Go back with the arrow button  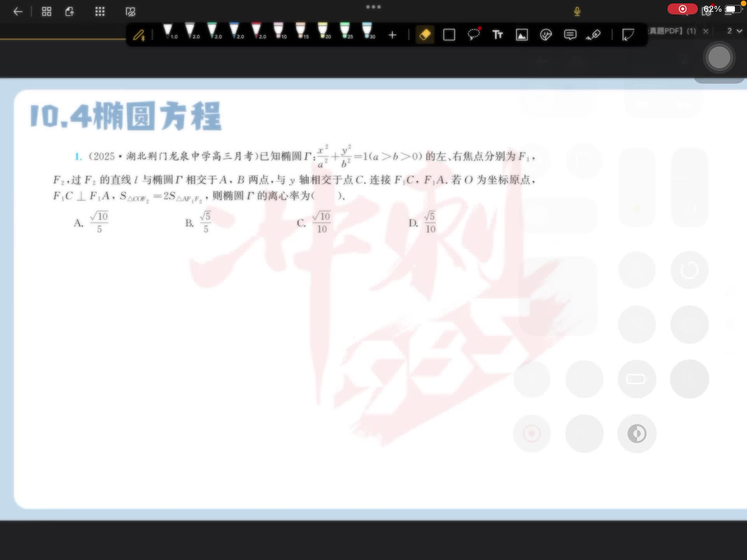coord(18,12)
